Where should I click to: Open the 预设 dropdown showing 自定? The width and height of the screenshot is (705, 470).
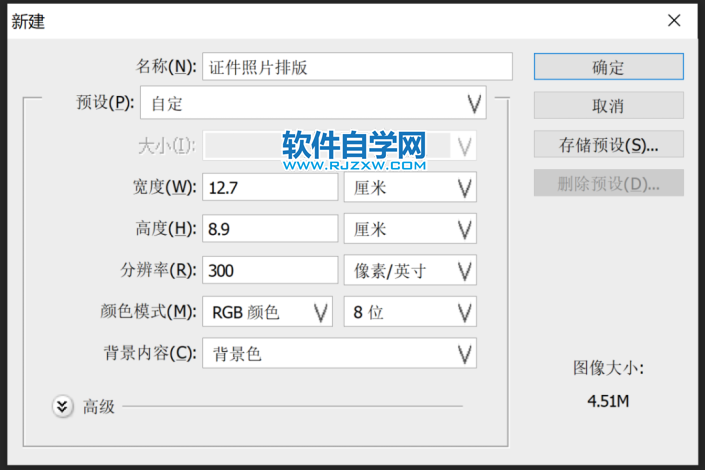[x=313, y=102]
